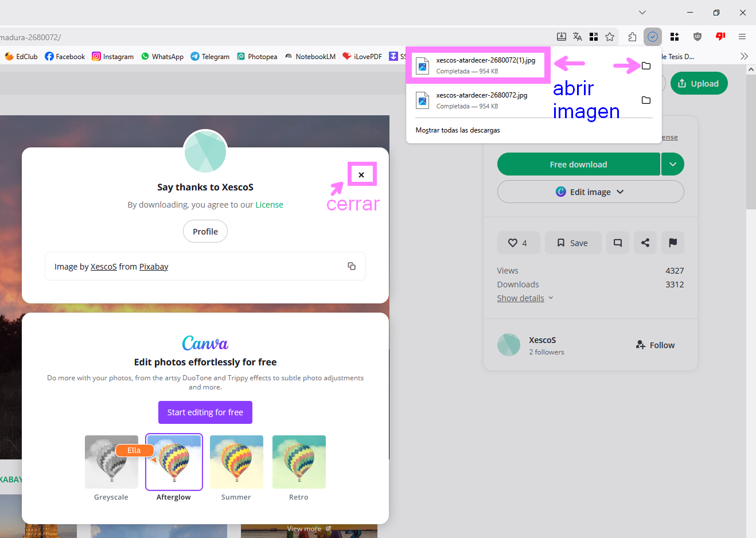The image size is (756, 538).
Task: Open the NotebookLM bookmark
Action: click(310, 56)
